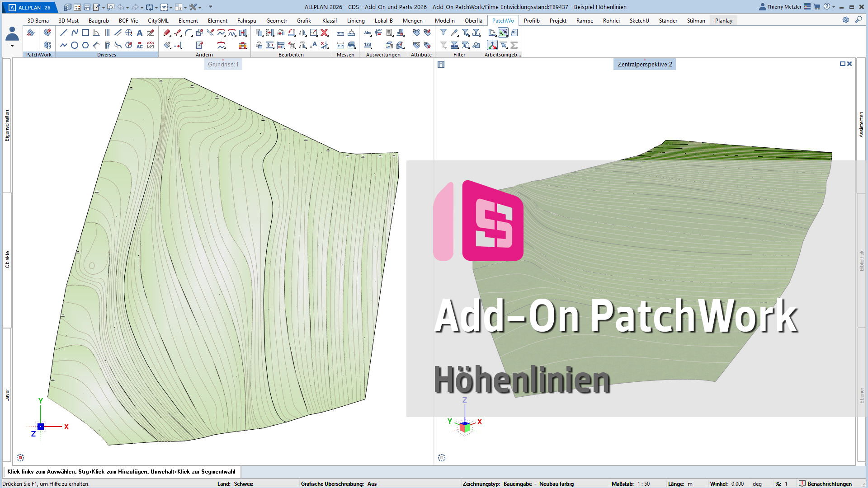Select the Text 'A' tool in Diverses
Screen dimensions: 868x488
click(140, 33)
